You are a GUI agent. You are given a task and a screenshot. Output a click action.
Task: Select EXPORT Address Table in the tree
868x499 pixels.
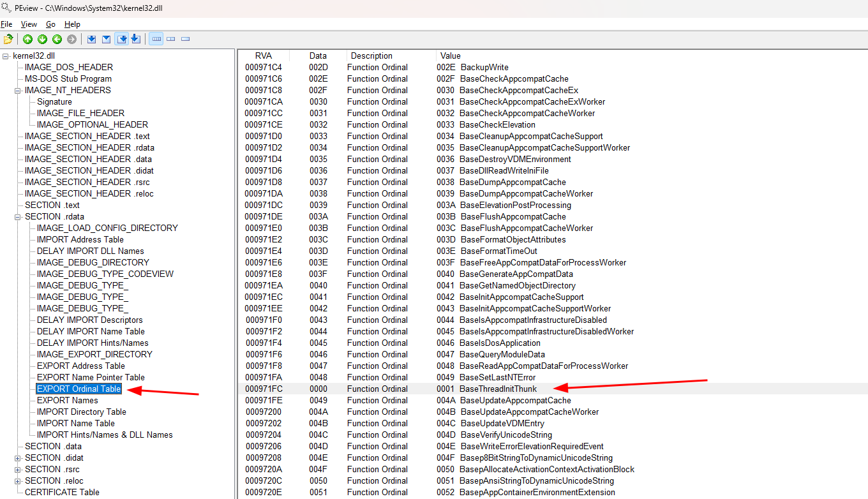[80, 366]
